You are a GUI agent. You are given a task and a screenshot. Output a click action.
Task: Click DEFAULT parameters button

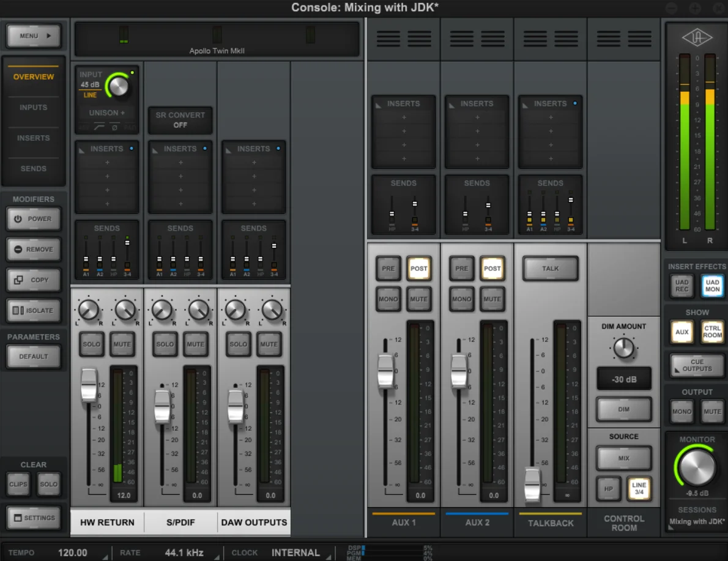tap(34, 357)
